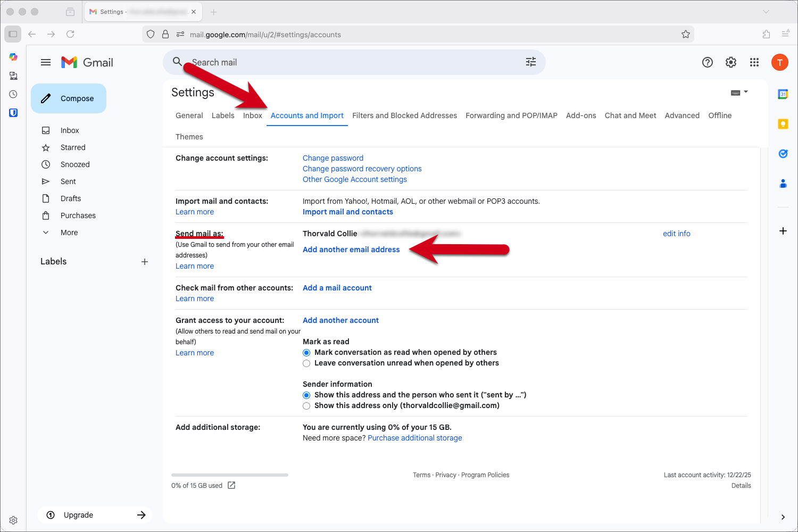Open Gmail help via the question mark icon
798x532 pixels.
pos(707,62)
